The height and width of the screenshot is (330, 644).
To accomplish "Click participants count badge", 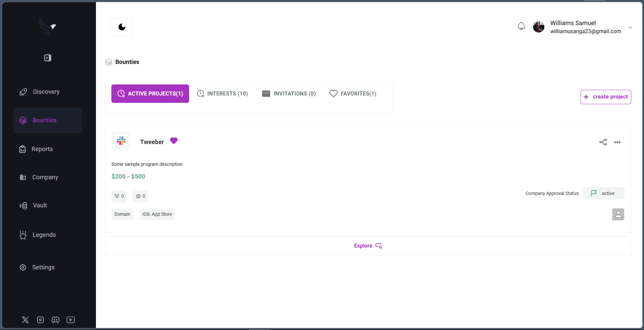I will click(119, 196).
